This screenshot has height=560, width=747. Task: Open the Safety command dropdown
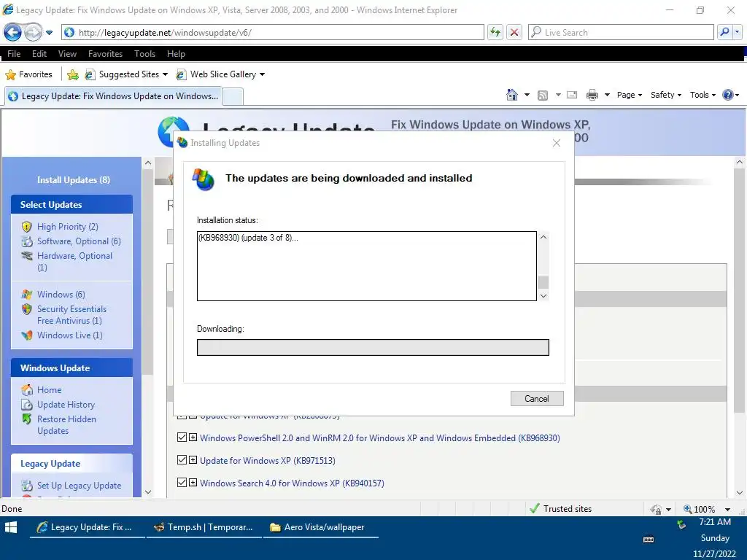pyautogui.click(x=666, y=95)
